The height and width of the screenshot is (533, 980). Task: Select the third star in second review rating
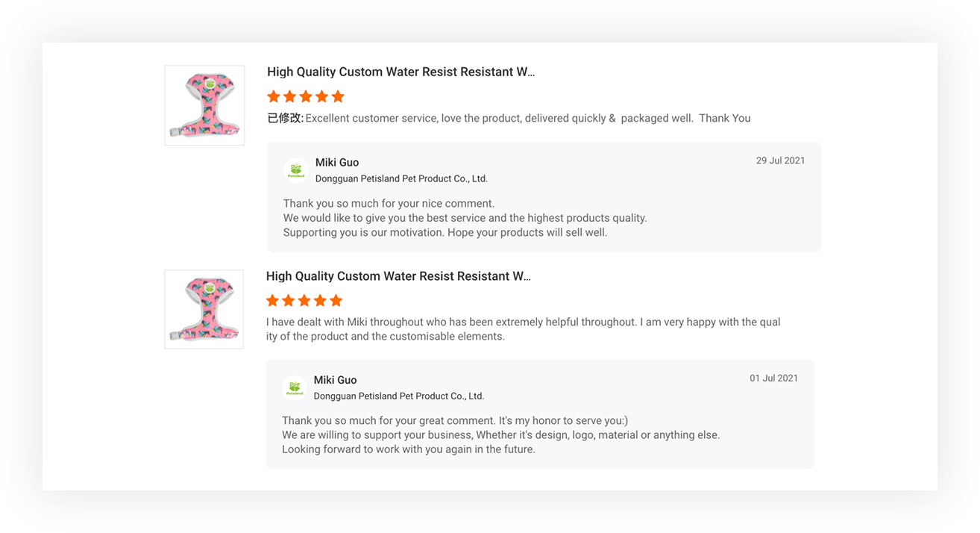click(x=304, y=300)
